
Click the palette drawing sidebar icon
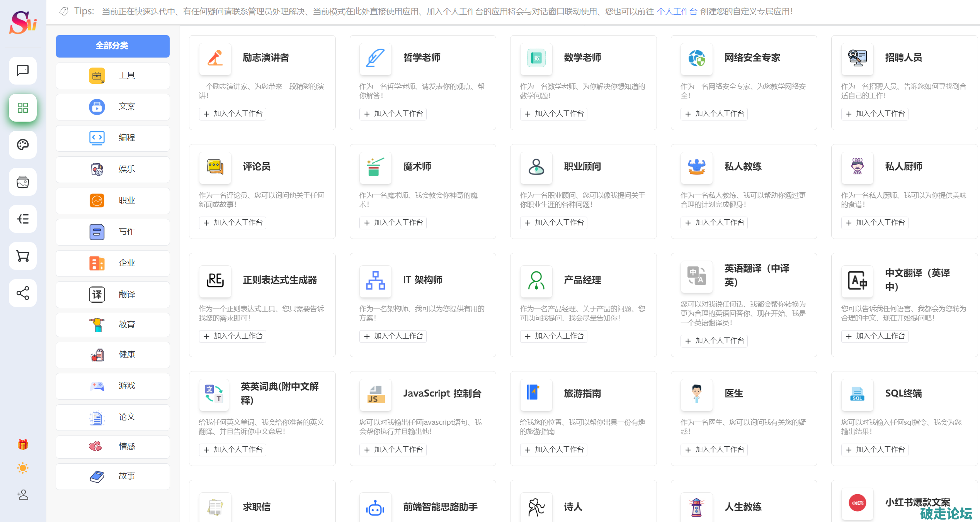[23, 145]
